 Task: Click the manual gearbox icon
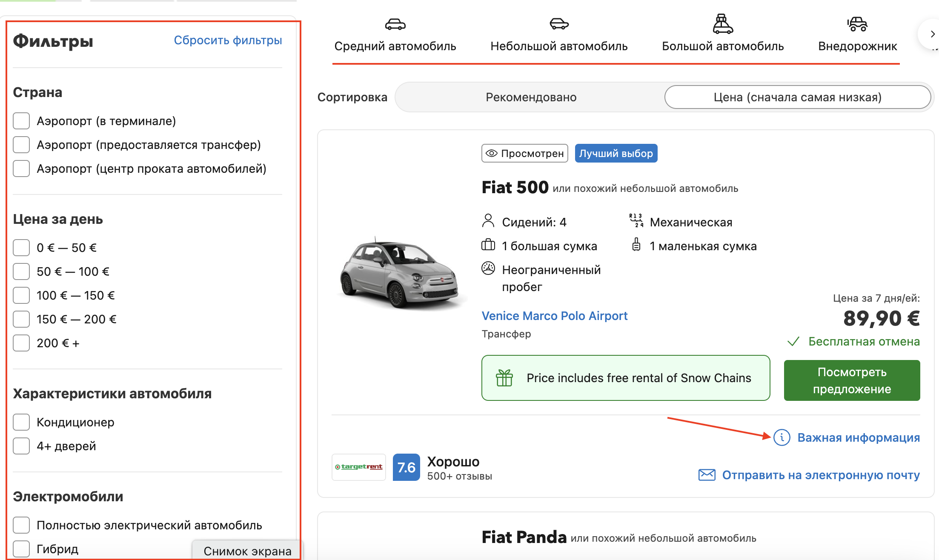[636, 220]
